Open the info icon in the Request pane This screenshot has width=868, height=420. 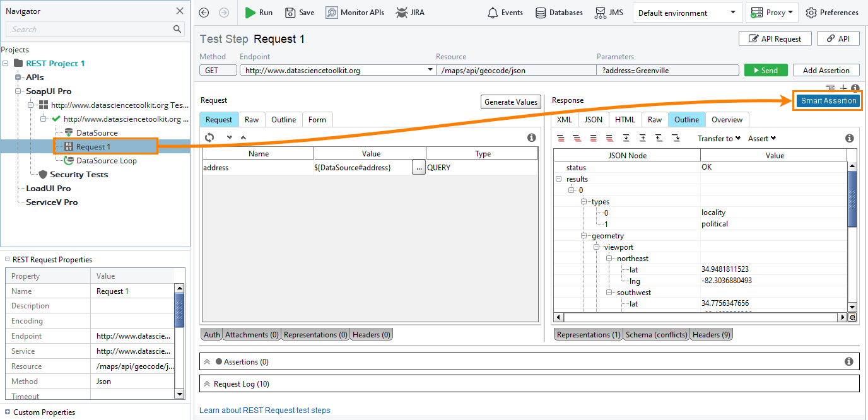click(532, 137)
